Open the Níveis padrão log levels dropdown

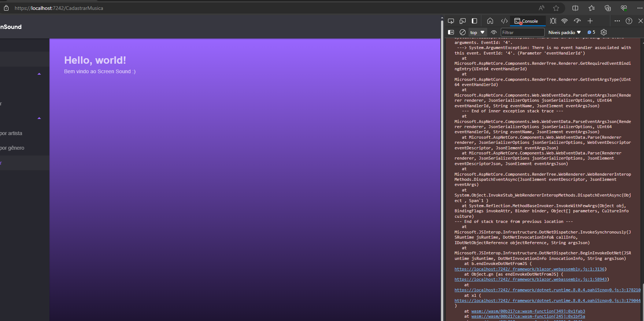coord(565,33)
